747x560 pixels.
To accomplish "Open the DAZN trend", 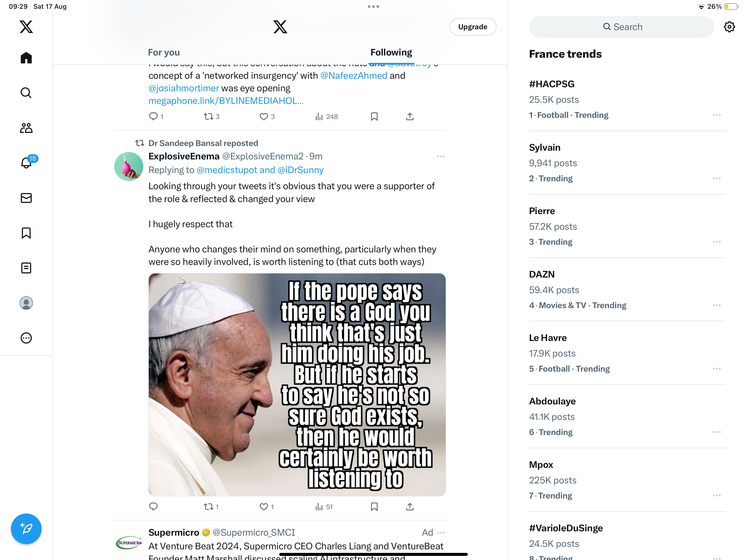I will click(627, 290).
